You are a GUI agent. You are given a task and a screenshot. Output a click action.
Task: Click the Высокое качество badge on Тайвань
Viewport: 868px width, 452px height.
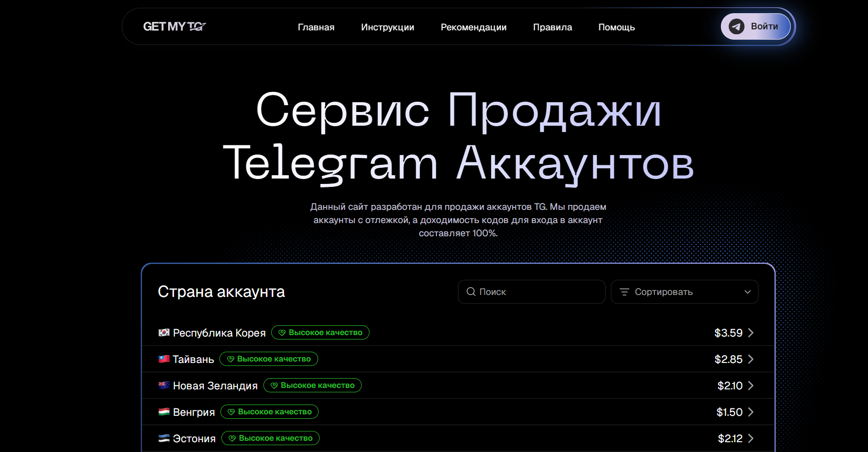coord(269,359)
